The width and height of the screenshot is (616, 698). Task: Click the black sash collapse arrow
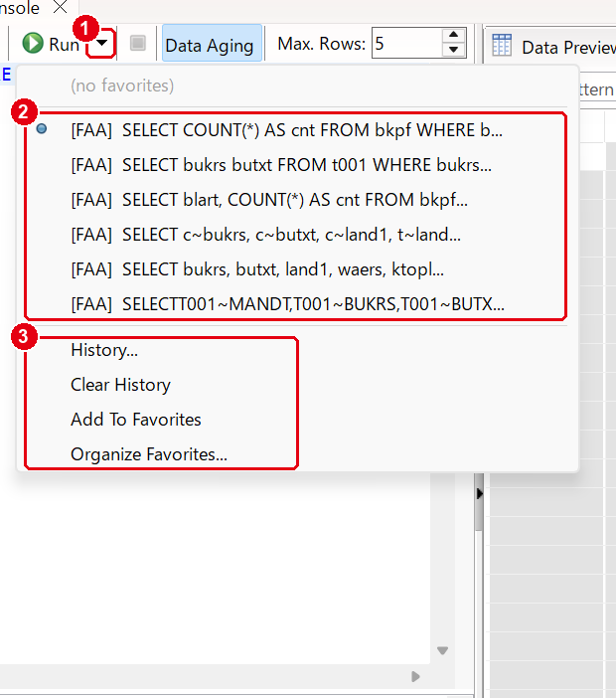(x=479, y=494)
